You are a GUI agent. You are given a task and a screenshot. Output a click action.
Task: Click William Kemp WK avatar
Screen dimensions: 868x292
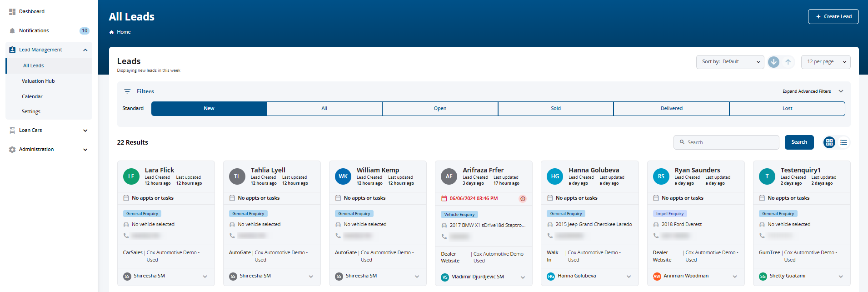click(343, 176)
